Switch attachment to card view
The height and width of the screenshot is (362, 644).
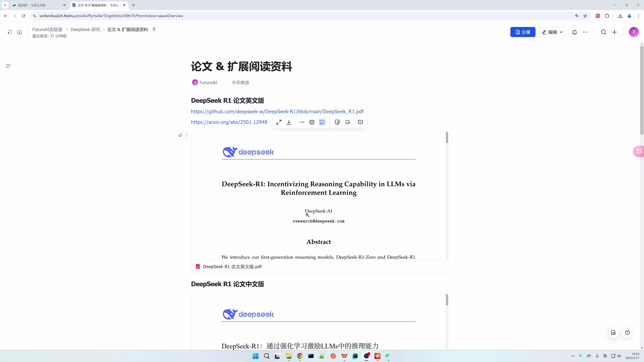pos(312,122)
